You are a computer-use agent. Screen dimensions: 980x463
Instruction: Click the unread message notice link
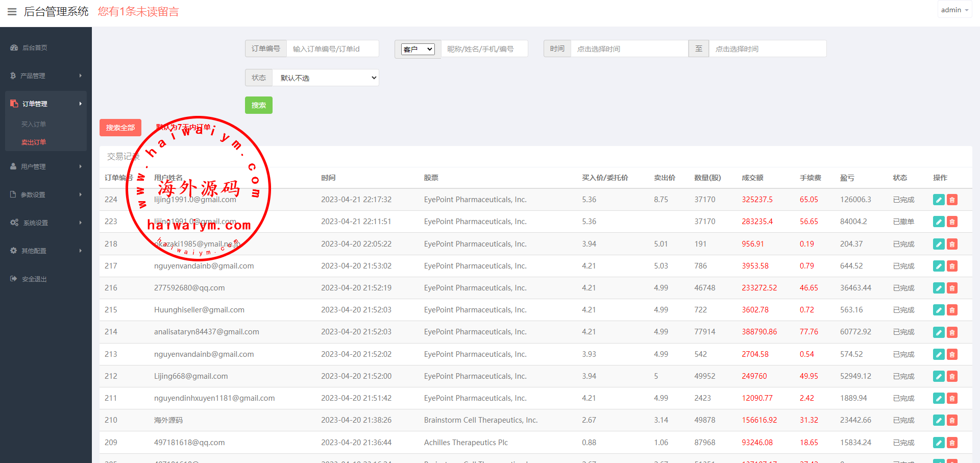click(138, 12)
